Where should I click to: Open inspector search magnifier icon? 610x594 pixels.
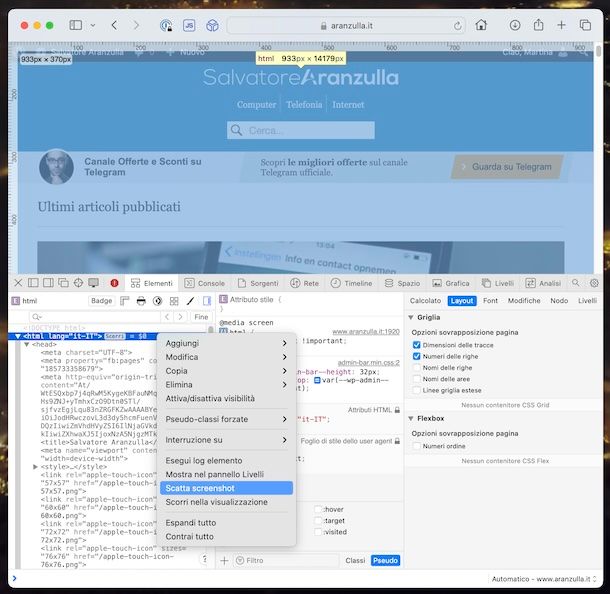[575, 283]
